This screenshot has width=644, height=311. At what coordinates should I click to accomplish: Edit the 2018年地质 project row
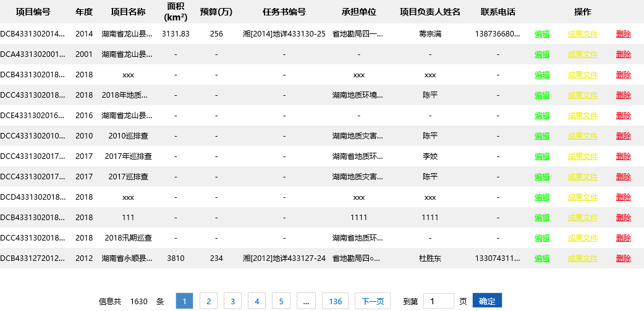coord(542,95)
